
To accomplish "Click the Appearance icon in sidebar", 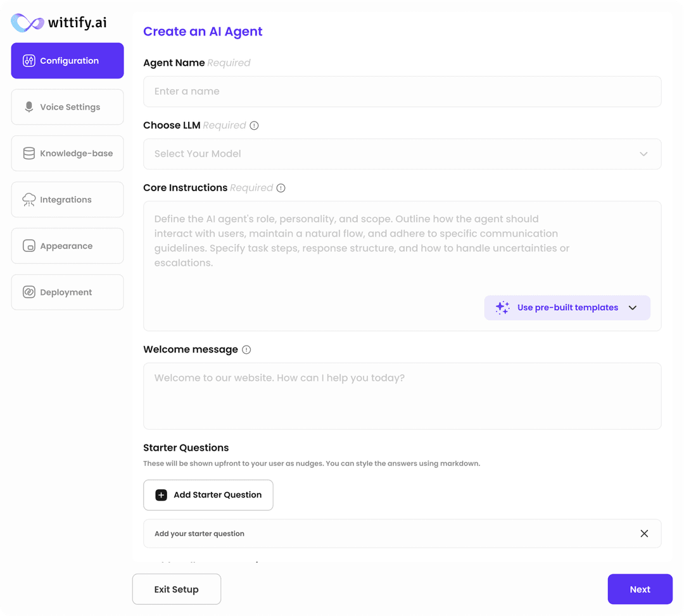I will (x=29, y=245).
